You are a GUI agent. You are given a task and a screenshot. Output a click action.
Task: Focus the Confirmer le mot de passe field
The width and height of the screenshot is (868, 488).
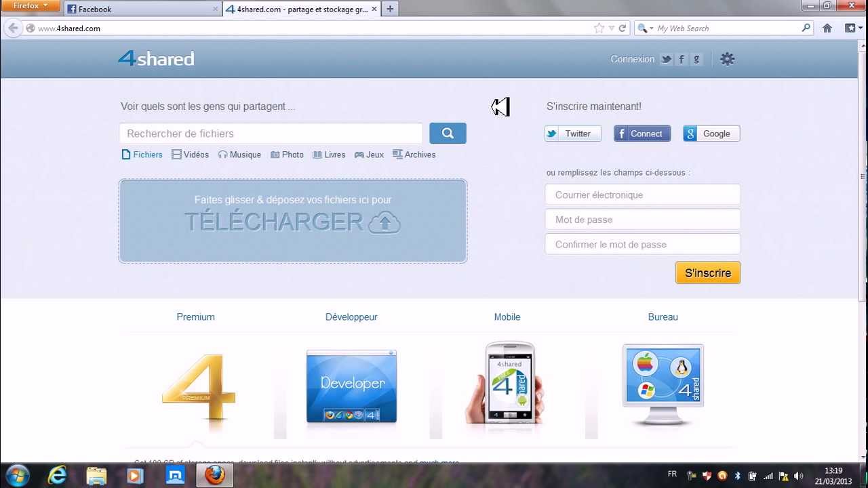(642, 244)
